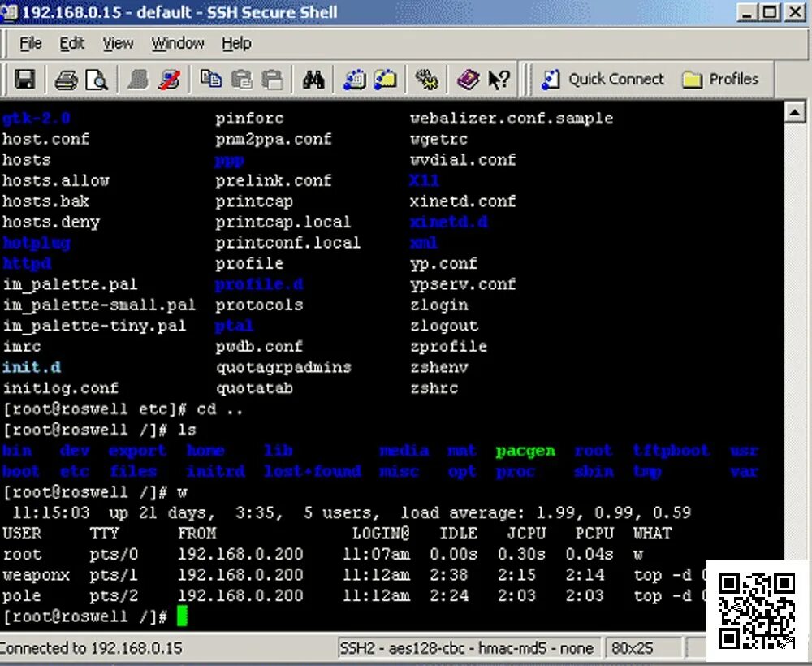Click the scrollbar up arrow
812x666 pixels.
[795, 112]
